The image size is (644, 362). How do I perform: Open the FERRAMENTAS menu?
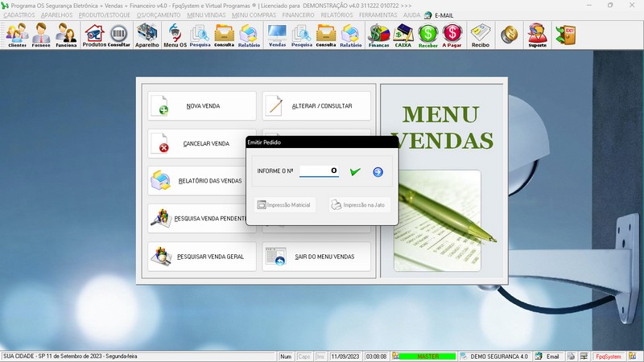[378, 15]
